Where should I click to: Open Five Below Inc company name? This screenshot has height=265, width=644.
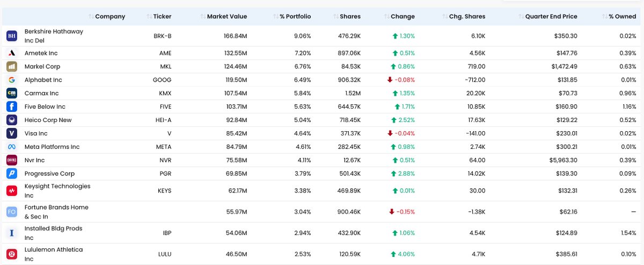(45, 107)
